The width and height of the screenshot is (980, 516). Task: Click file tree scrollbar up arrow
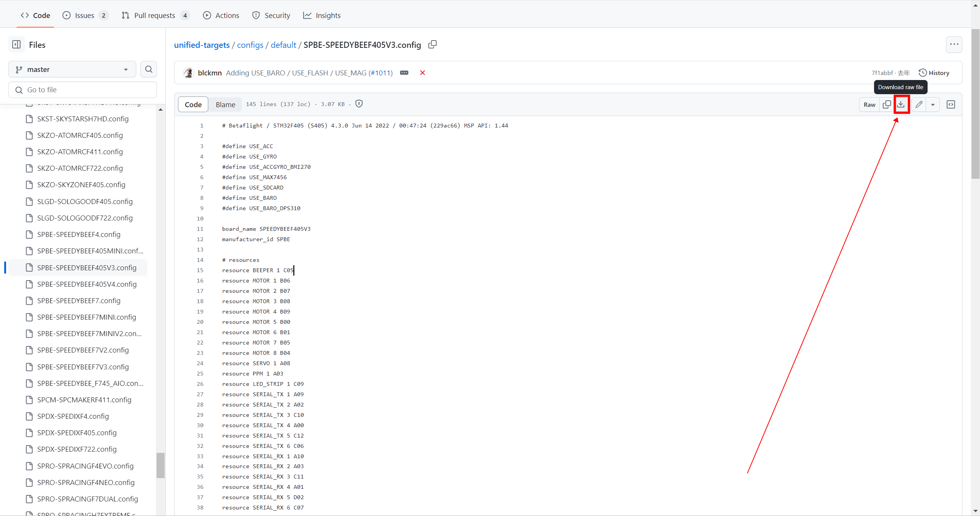tap(161, 110)
